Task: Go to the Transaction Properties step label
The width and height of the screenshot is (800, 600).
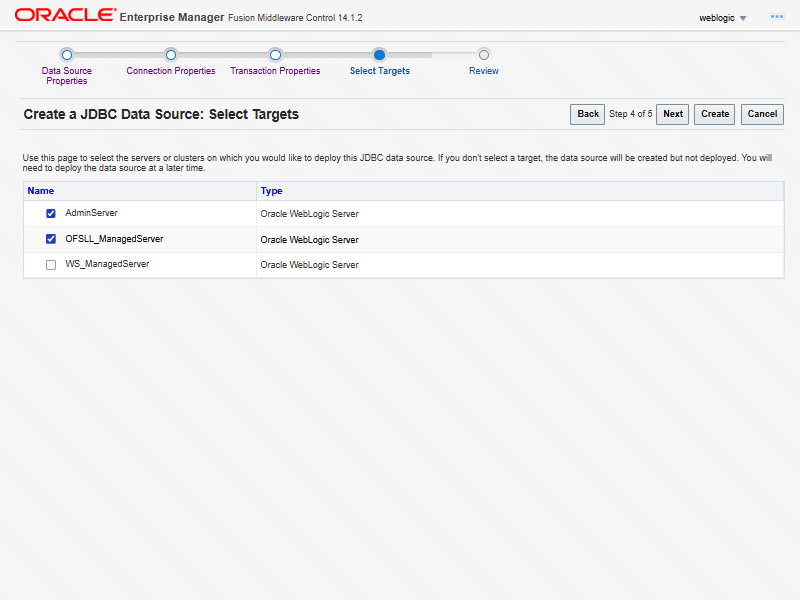Action: click(x=275, y=71)
